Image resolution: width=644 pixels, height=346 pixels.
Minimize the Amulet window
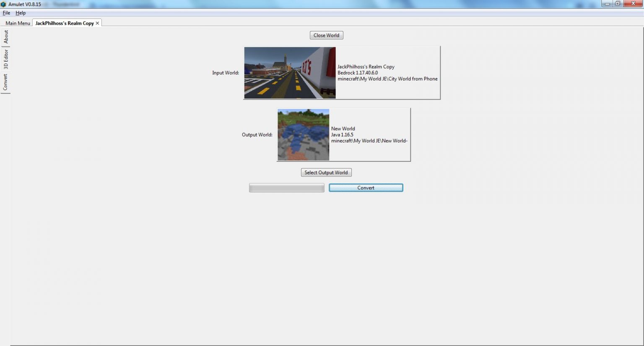click(x=607, y=4)
